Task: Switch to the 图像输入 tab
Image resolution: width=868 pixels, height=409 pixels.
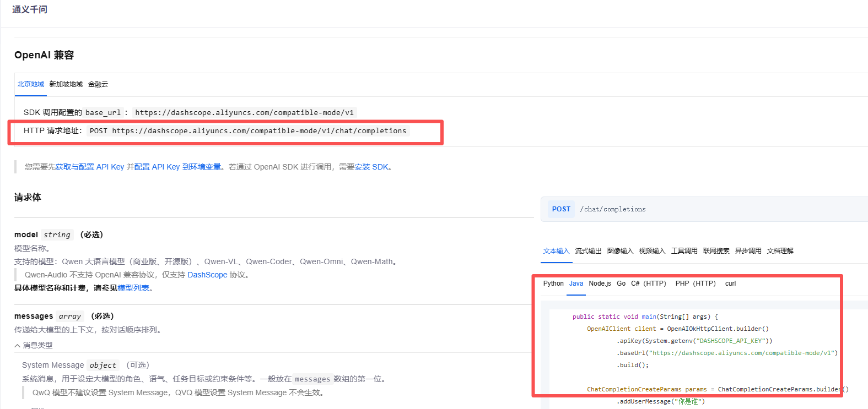Action: 620,251
